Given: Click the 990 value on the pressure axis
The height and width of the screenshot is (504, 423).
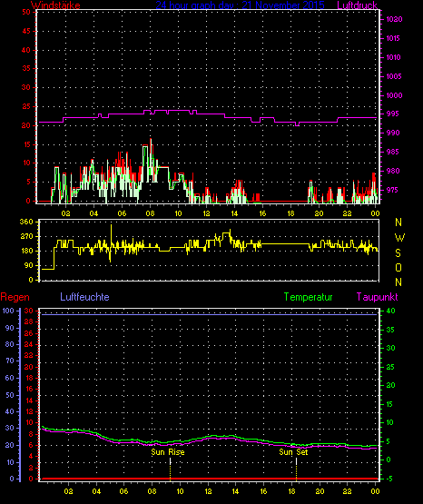Looking at the screenshot, I should [393, 133].
